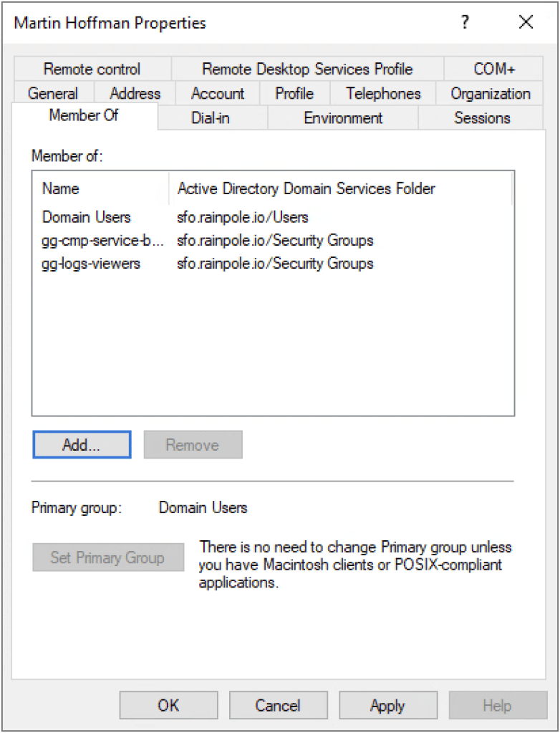Select the COM+ tab
The width and height of the screenshot is (560, 733).
tap(493, 70)
